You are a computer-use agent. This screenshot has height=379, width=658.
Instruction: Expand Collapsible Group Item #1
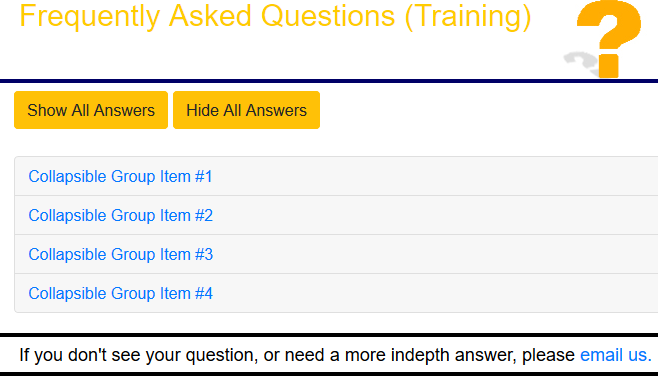[x=120, y=176]
